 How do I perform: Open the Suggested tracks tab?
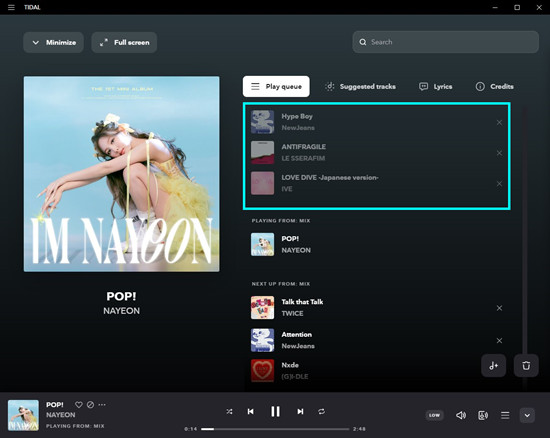[361, 86]
